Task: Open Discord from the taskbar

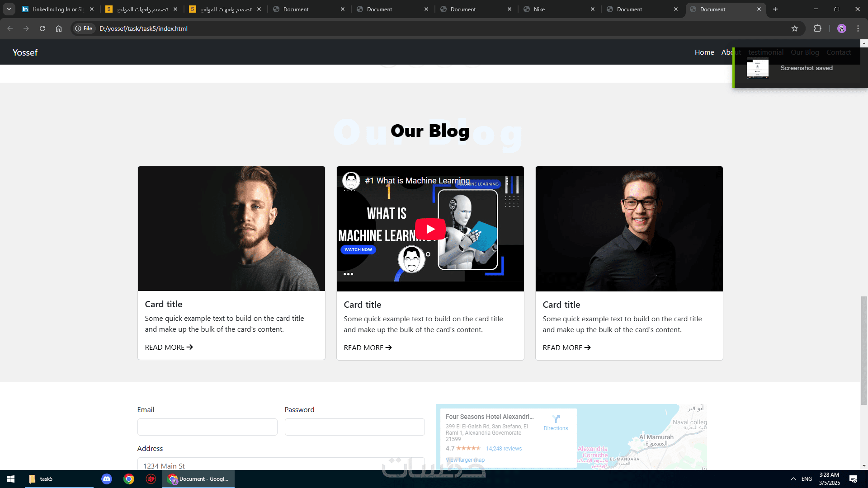Action: (x=107, y=479)
